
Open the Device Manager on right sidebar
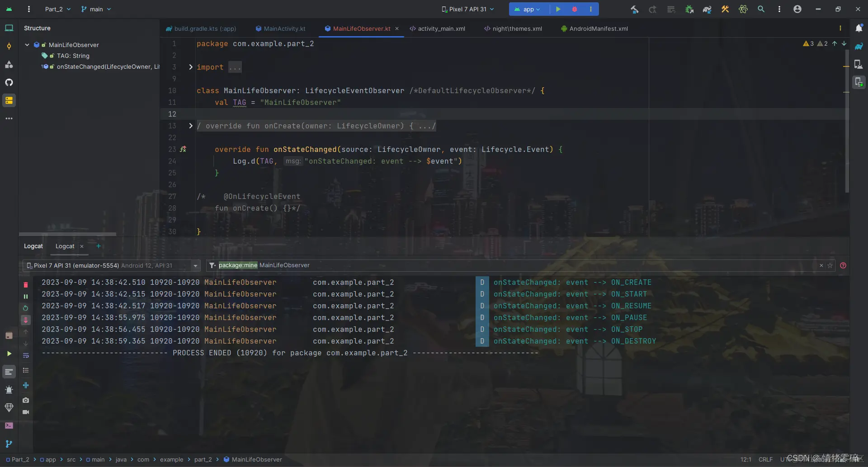coord(859,64)
